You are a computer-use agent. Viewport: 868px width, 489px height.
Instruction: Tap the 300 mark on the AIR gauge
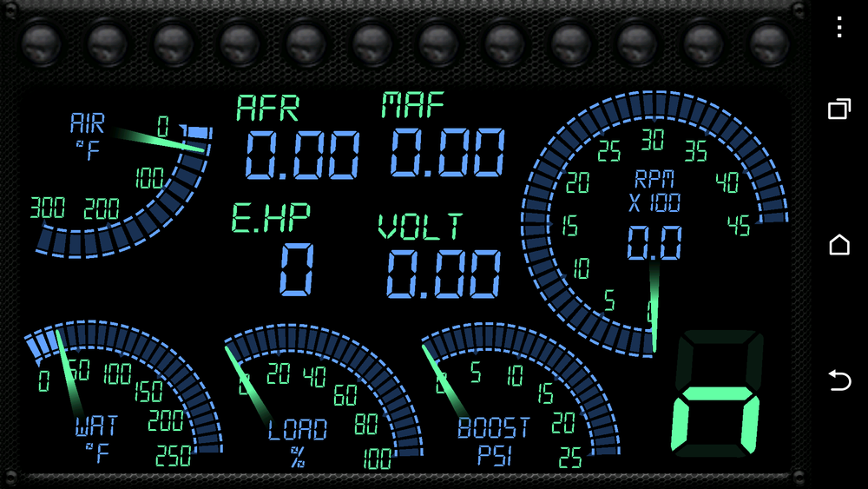pos(48,208)
